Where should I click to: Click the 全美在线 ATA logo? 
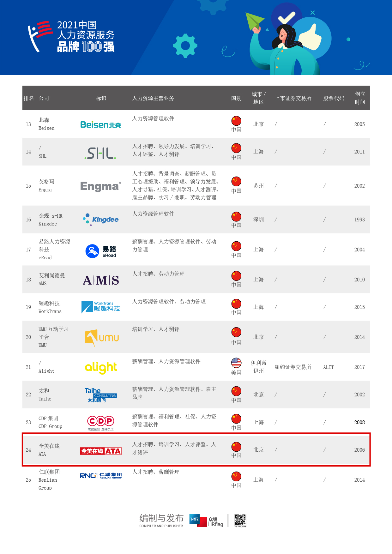point(100,451)
